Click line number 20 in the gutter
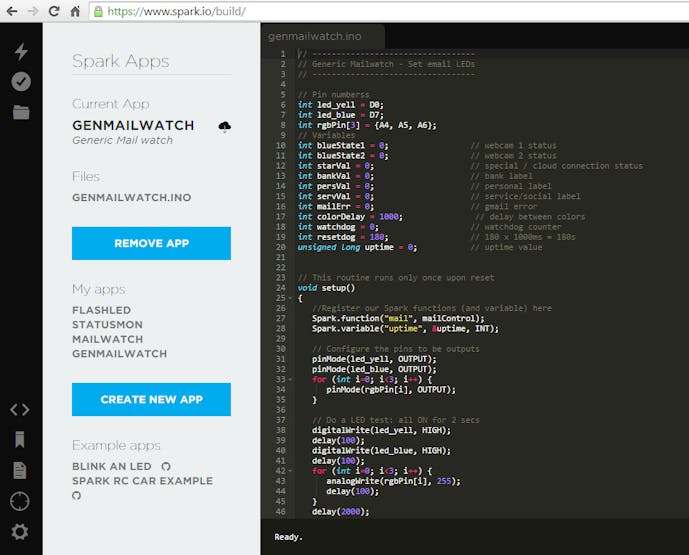This screenshot has width=689, height=555. [280, 247]
